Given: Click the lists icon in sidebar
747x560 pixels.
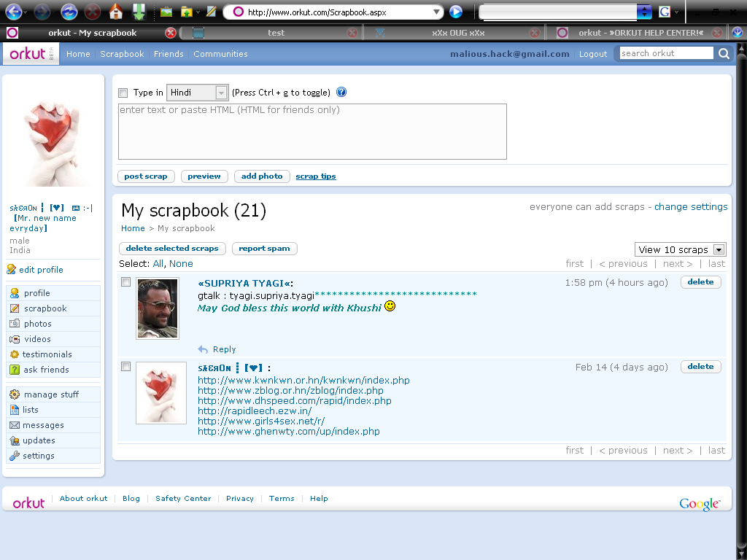Looking at the screenshot, I should click(15, 410).
